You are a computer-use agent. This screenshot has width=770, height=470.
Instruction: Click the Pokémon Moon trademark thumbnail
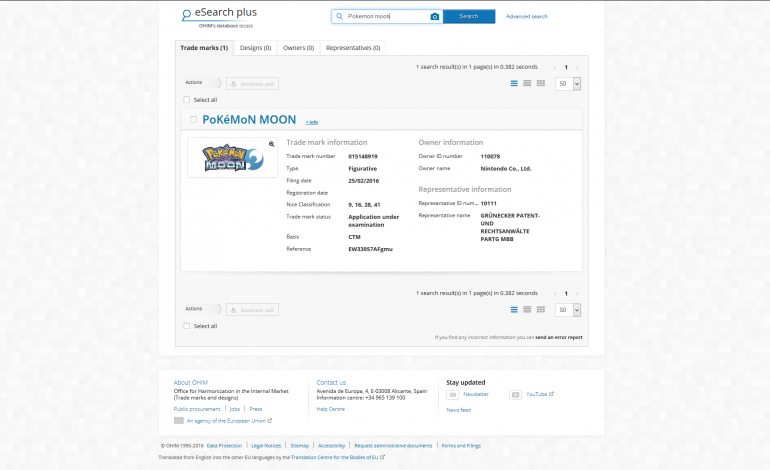click(231, 158)
